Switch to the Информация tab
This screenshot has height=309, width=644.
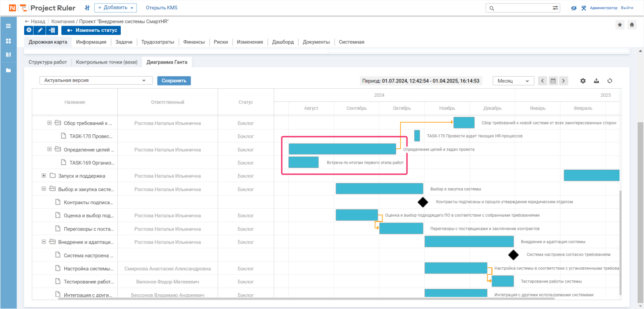(91, 42)
